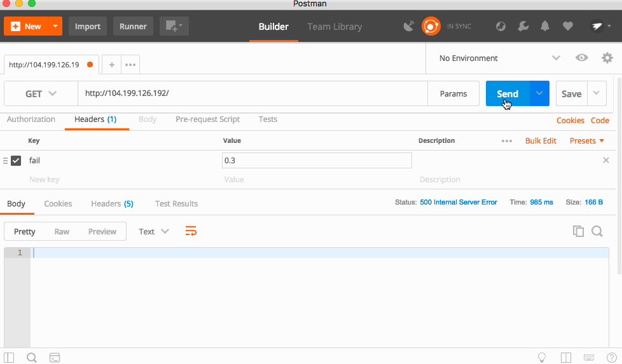Click the orange sync status icon
Image resolution: width=622 pixels, height=364 pixels.
(431, 26)
